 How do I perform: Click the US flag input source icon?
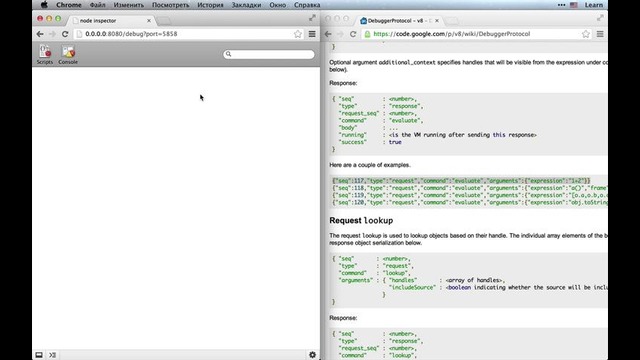[573, 5]
